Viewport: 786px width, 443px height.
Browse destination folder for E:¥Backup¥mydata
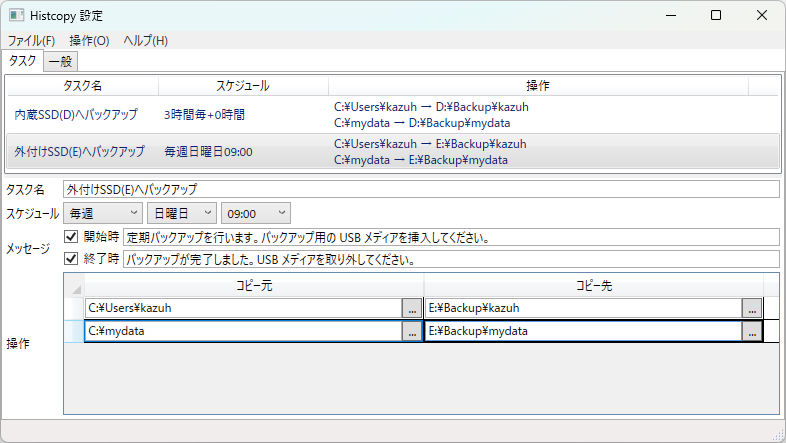(x=752, y=332)
